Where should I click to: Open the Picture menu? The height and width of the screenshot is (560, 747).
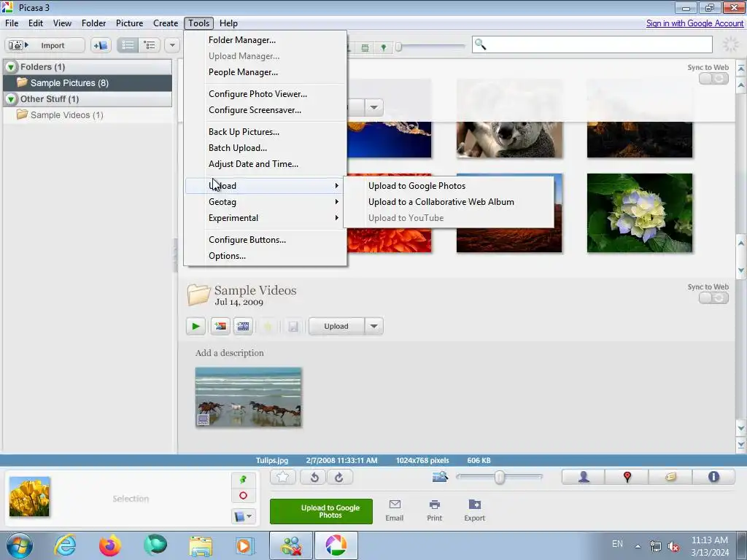tap(129, 23)
